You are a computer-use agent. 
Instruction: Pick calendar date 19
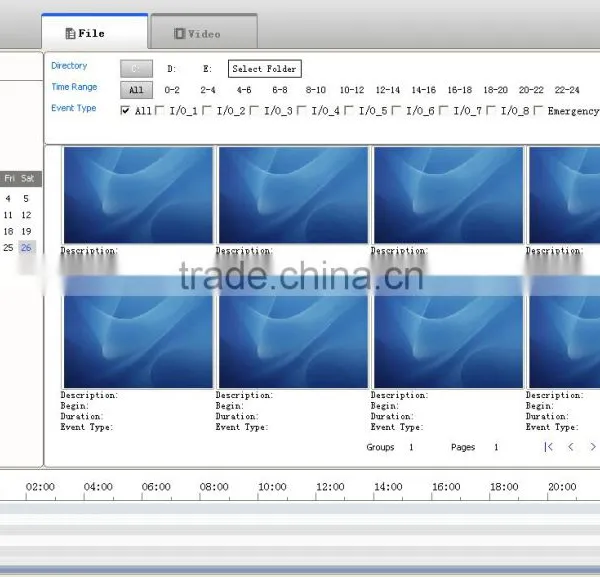(26, 231)
